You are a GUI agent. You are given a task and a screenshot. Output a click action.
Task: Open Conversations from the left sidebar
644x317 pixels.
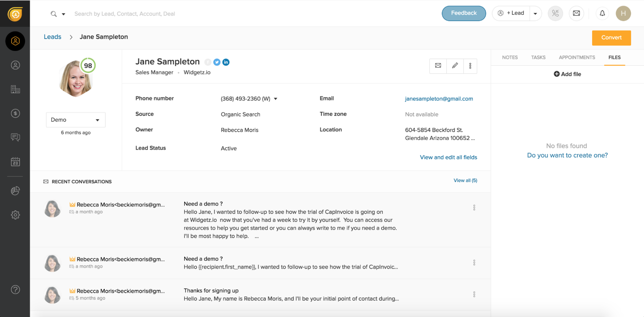click(15, 137)
